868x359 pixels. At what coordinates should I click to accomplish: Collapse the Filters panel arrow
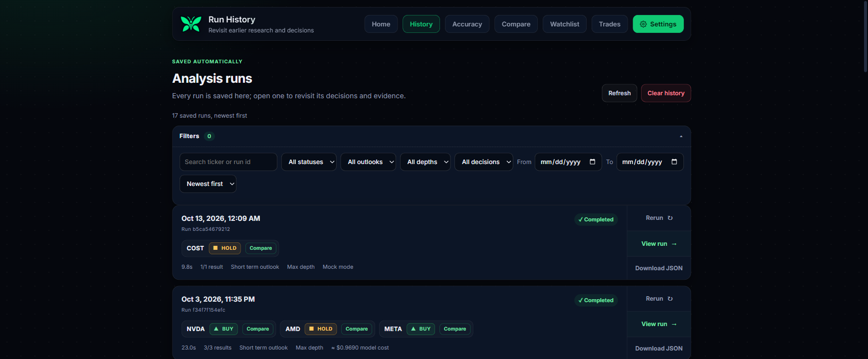point(681,136)
